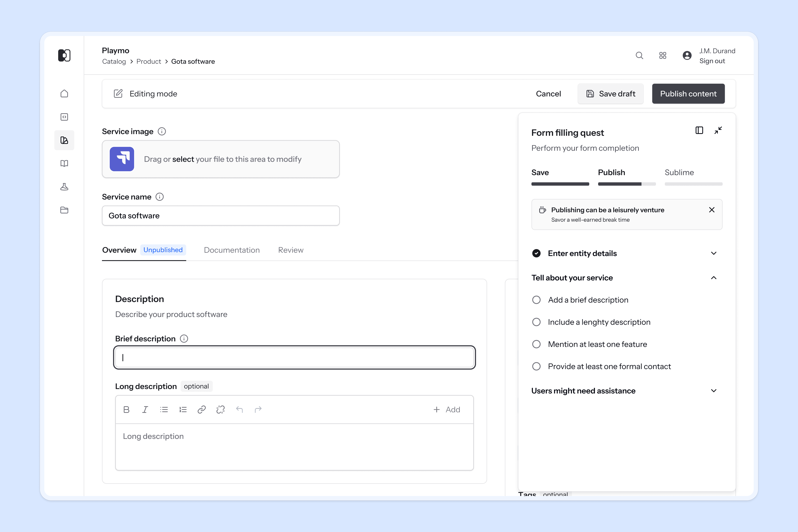Check 'Mention at least one feature' circle
Screen dimensions: 798x532
pyautogui.click(x=536, y=344)
